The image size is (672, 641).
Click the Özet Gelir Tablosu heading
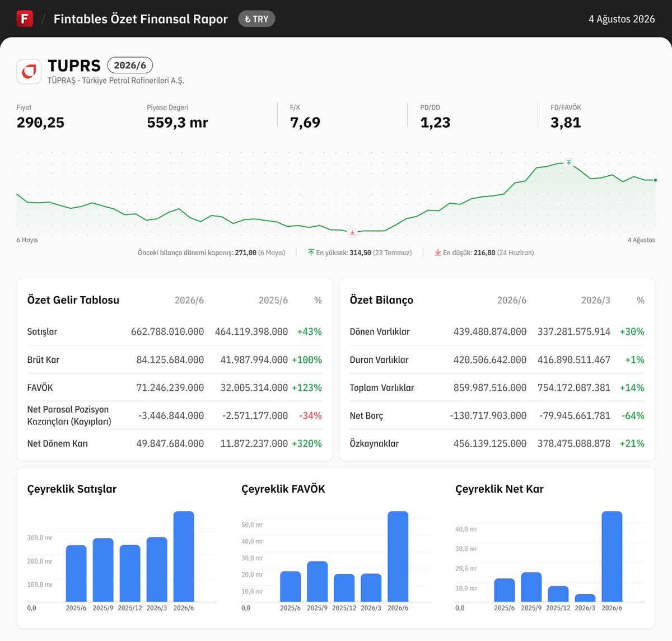[x=73, y=300]
